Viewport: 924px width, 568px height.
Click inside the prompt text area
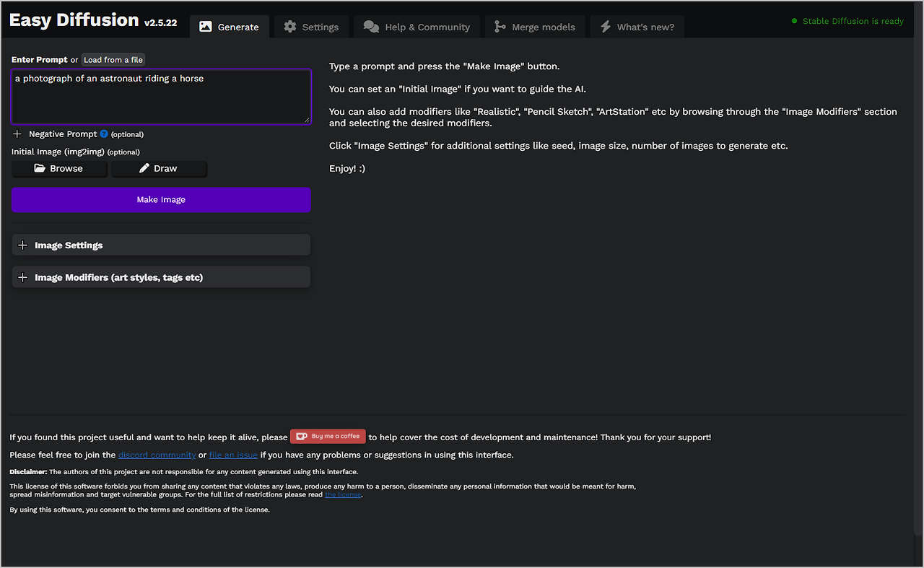coord(161,97)
